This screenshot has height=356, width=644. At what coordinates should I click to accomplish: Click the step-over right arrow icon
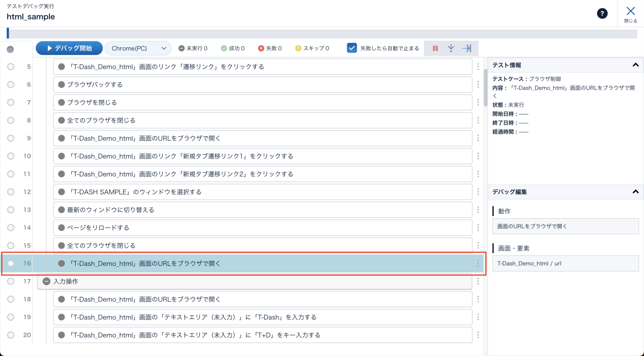coord(467,48)
